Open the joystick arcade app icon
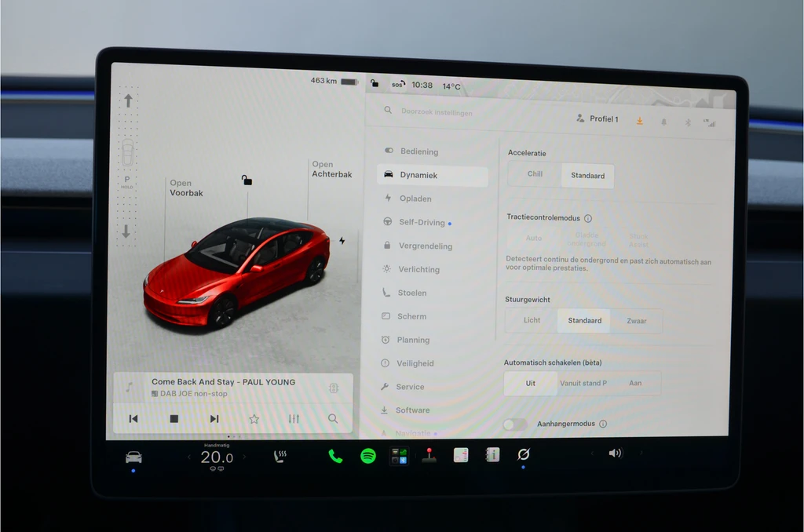The height and width of the screenshot is (532, 804). click(429, 454)
